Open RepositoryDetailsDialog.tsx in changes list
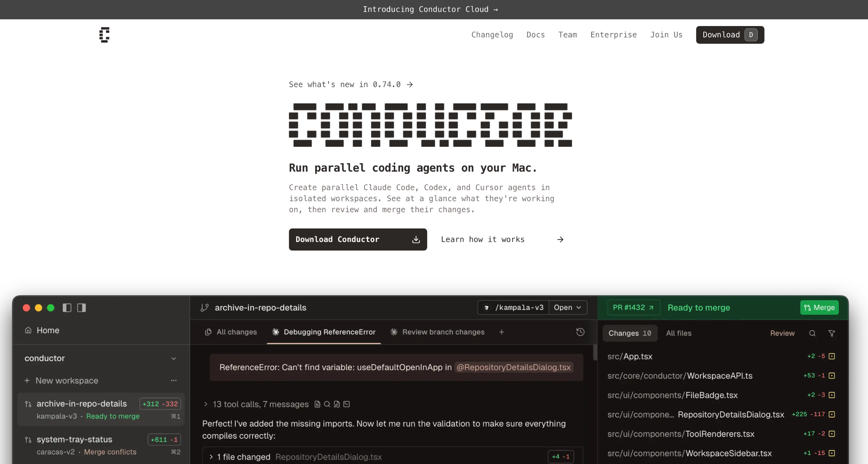Viewport: 868px width, 464px height. pyautogui.click(x=696, y=414)
